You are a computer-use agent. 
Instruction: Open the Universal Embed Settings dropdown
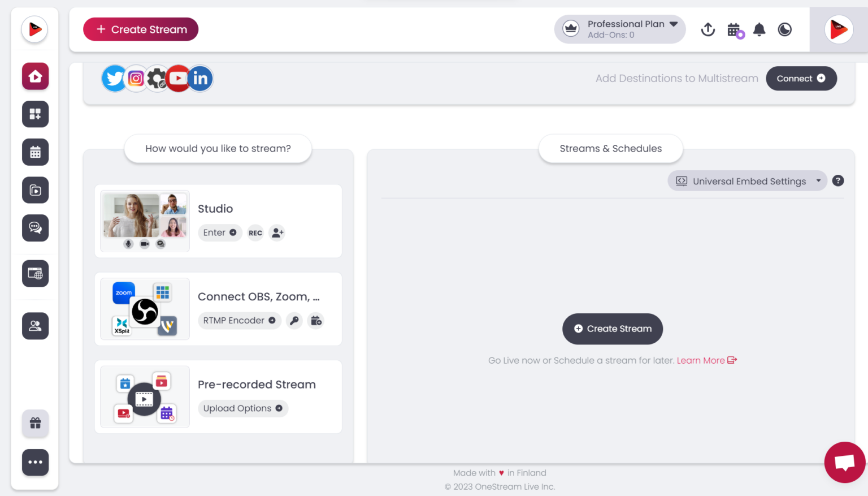point(747,180)
